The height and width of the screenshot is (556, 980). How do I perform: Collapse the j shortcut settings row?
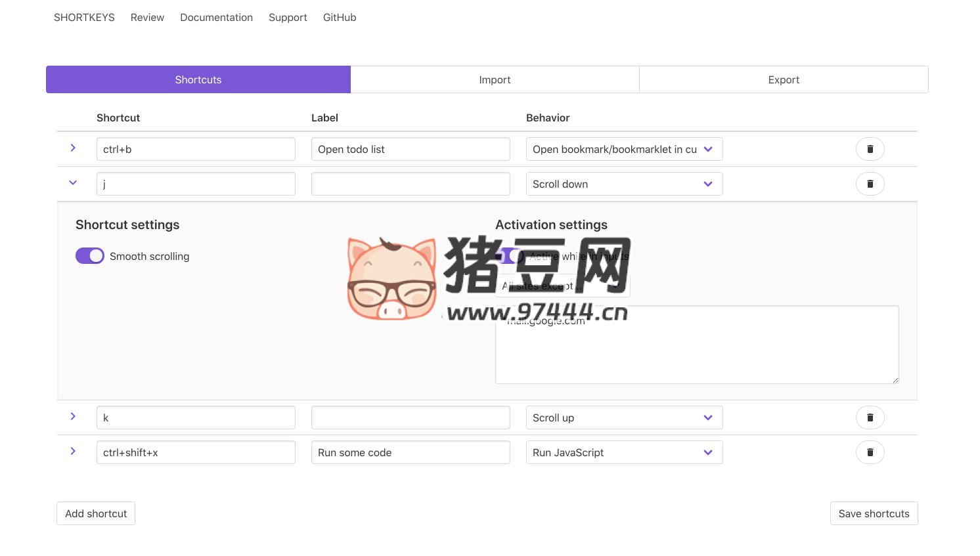click(73, 183)
